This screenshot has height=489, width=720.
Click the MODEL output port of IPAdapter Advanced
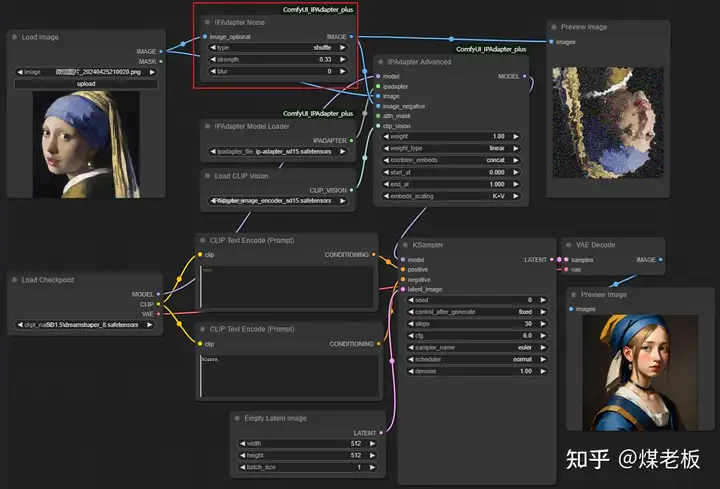coord(524,76)
